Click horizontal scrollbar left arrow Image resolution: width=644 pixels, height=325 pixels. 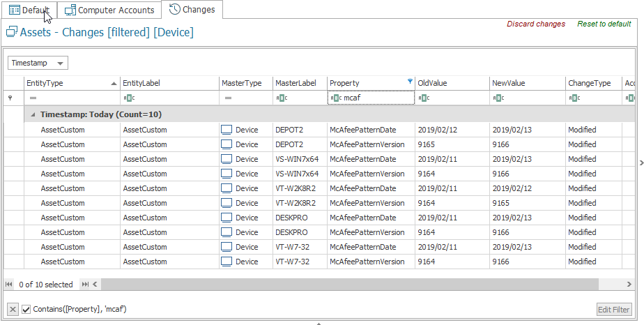tap(95, 285)
